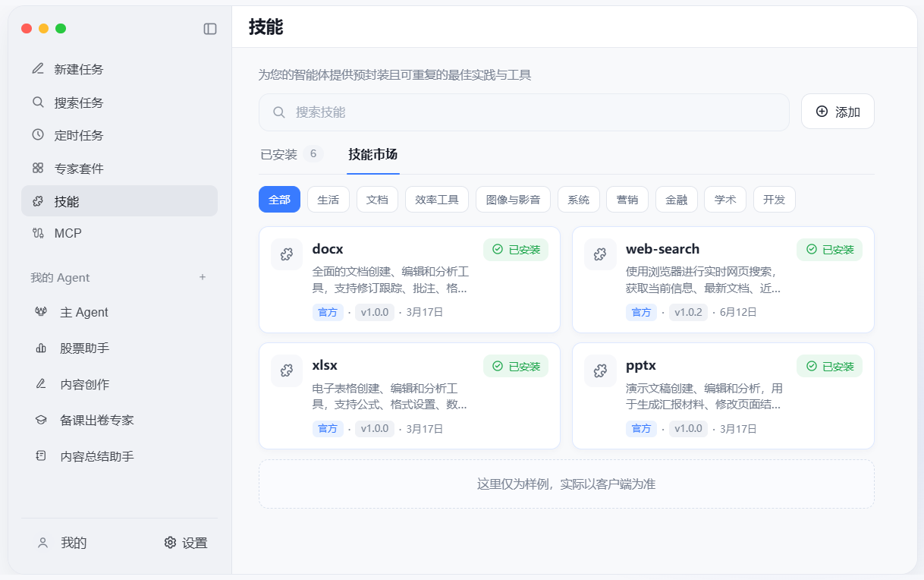
Task: Open the web-search skill title
Action: pos(663,248)
